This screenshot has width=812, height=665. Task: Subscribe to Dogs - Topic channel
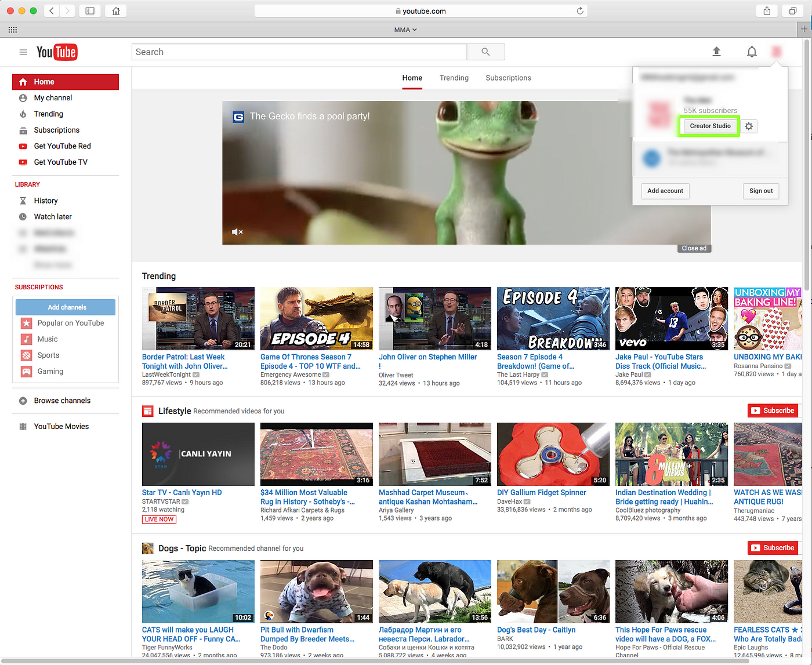[x=773, y=548]
